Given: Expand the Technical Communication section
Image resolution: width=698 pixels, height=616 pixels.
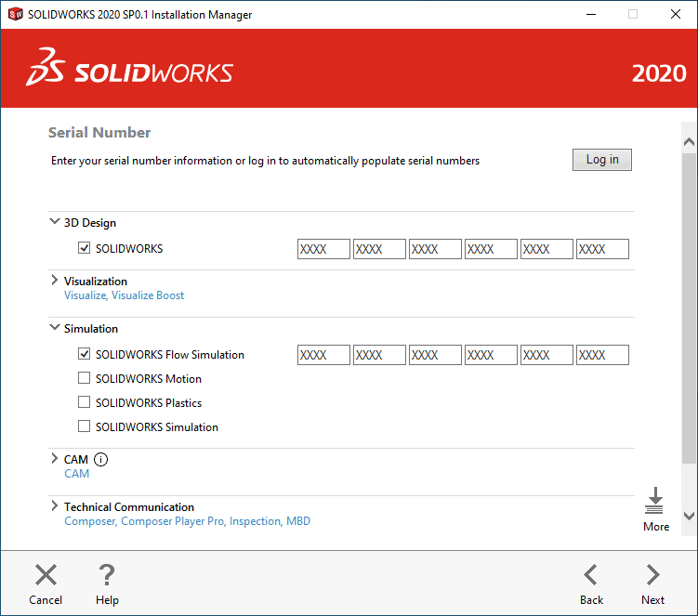Looking at the screenshot, I should pyautogui.click(x=54, y=506).
